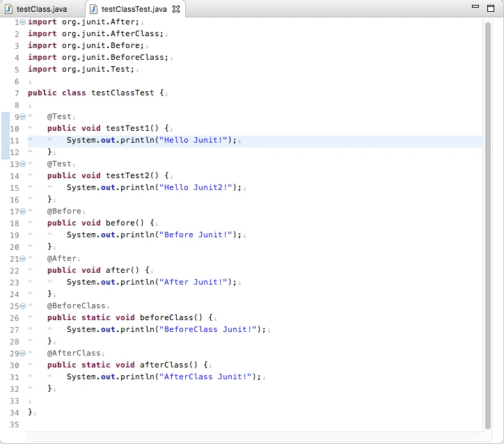Image resolution: width=504 pixels, height=444 pixels.
Task: Fold the @Before method at line 17
Action: (x=22, y=212)
